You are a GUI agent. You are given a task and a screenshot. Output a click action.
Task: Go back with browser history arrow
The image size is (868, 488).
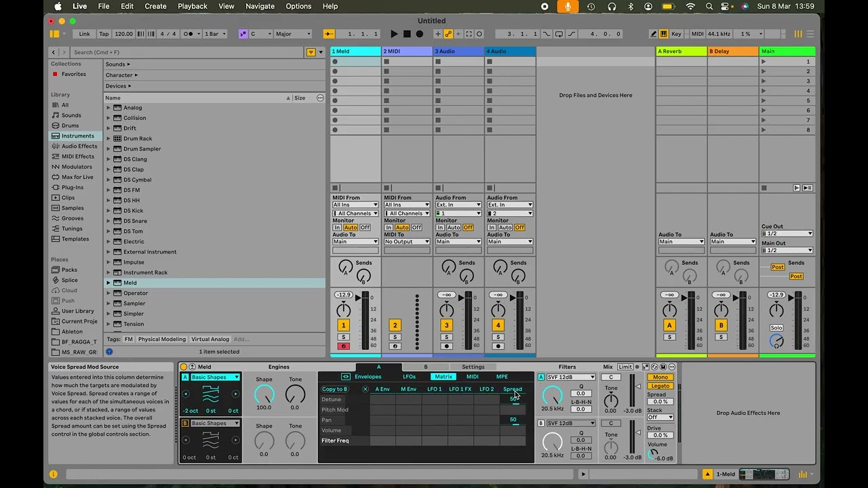coord(54,52)
